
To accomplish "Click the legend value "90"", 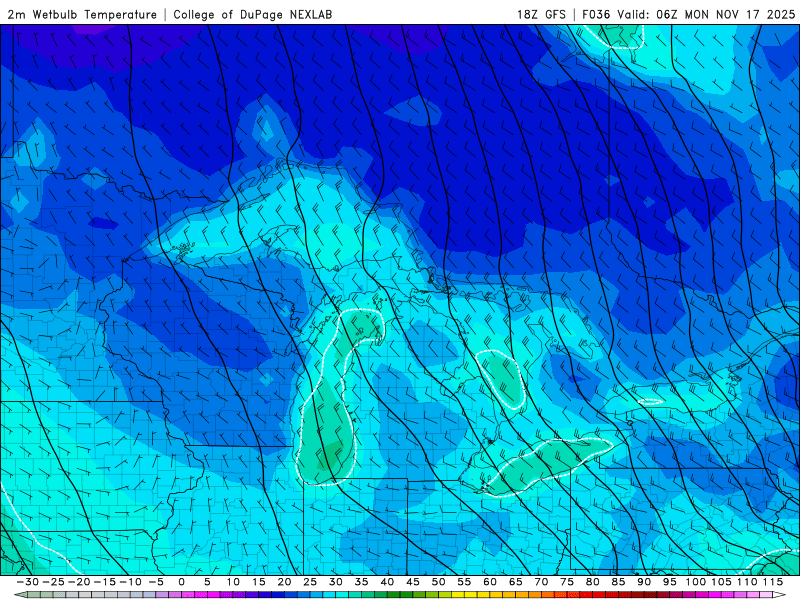I will [644, 582].
